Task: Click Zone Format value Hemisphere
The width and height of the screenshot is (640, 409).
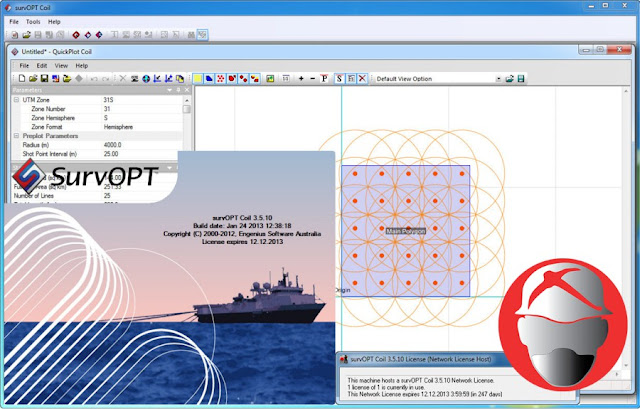Action: tap(118, 127)
